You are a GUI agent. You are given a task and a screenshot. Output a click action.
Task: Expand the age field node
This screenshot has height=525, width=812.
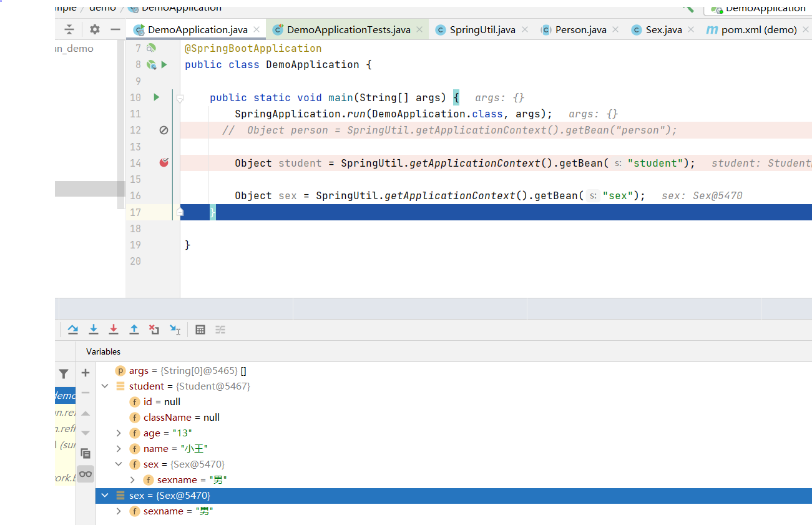(119, 433)
